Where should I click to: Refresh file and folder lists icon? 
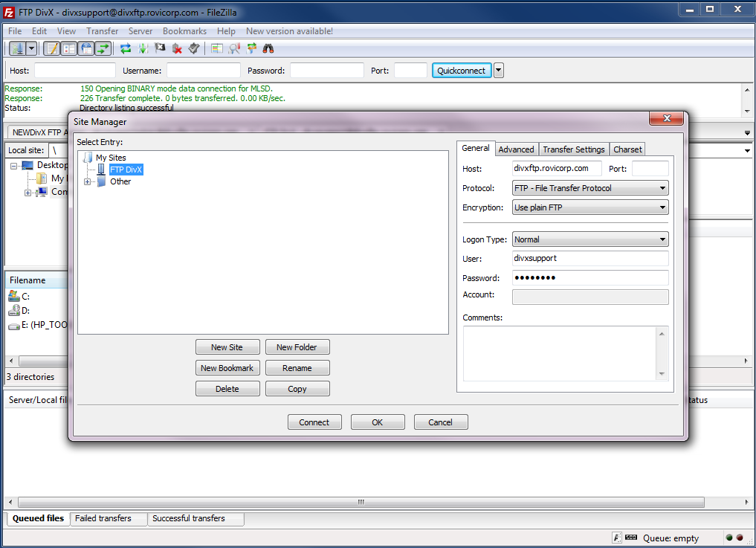[126, 48]
